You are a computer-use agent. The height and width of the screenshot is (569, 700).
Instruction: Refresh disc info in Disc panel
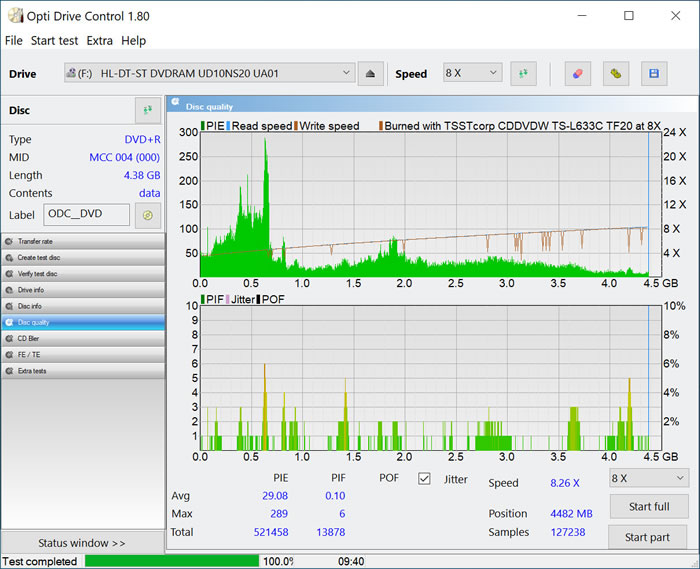pyautogui.click(x=147, y=110)
